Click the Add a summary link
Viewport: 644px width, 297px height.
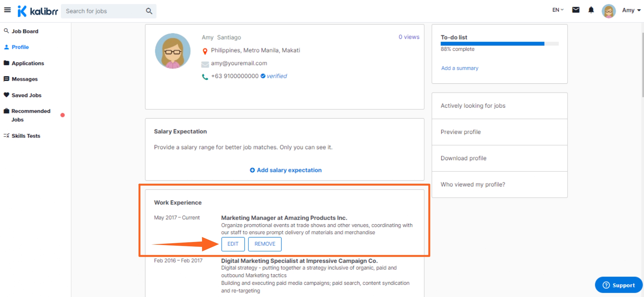[x=459, y=68]
